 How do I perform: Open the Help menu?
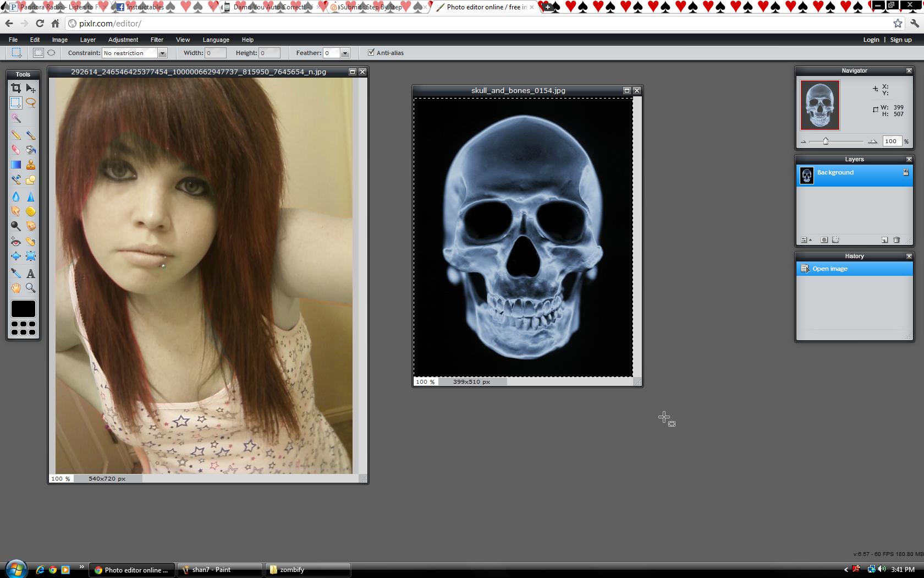tap(248, 40)
